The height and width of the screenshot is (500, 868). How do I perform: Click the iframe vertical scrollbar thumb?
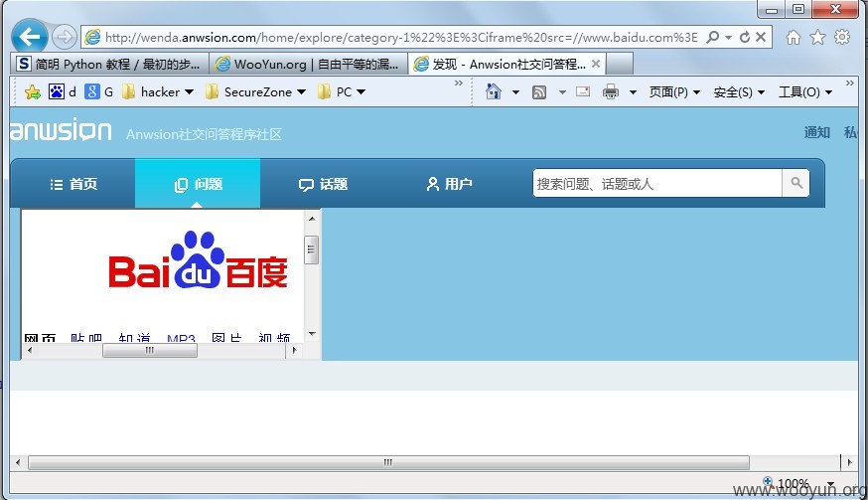pyautogui.click(x=312, y=250)
